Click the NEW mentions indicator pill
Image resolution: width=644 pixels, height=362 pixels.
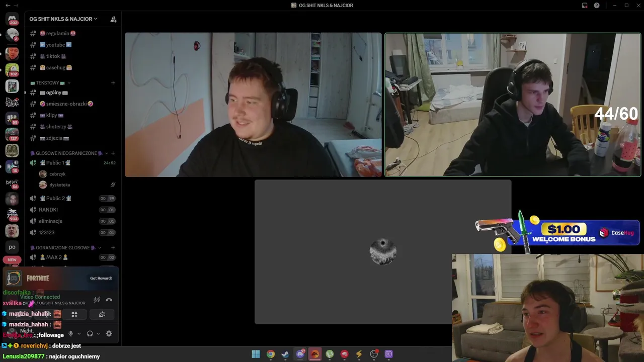(x=12, y=260)
